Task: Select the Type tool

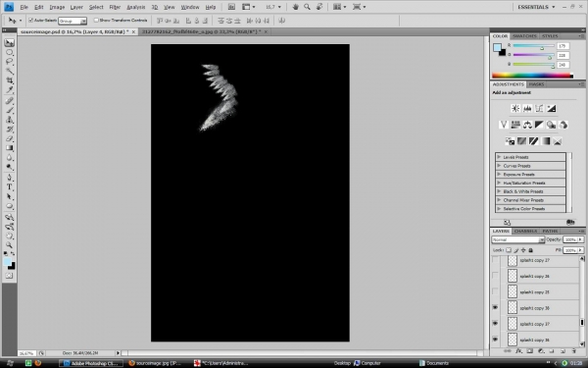Action: point(10,187)
